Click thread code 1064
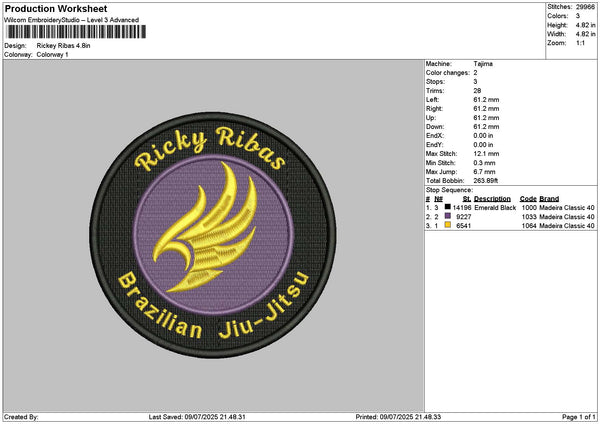 coord(529,226)
